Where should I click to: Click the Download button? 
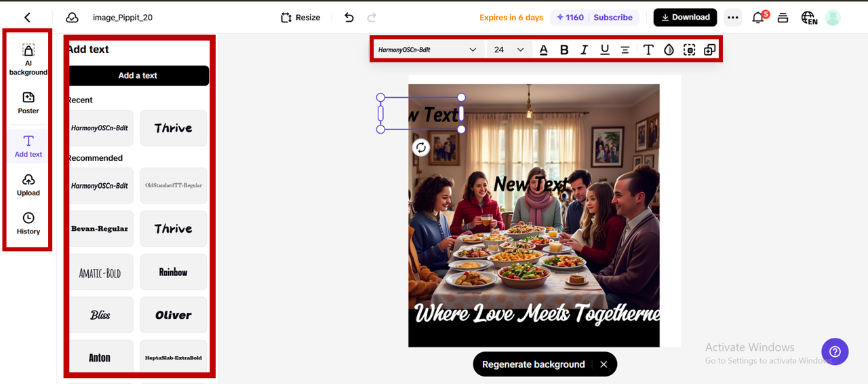685,18
